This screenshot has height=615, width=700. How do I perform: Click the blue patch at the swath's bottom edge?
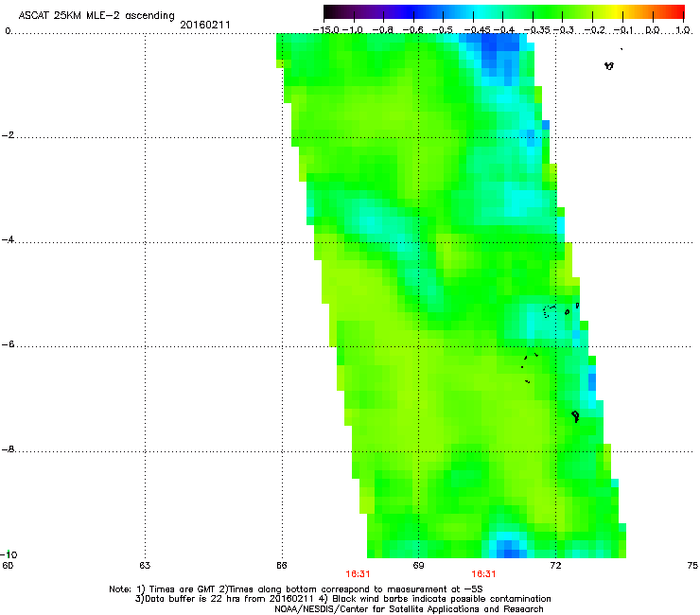coord(508,549)
